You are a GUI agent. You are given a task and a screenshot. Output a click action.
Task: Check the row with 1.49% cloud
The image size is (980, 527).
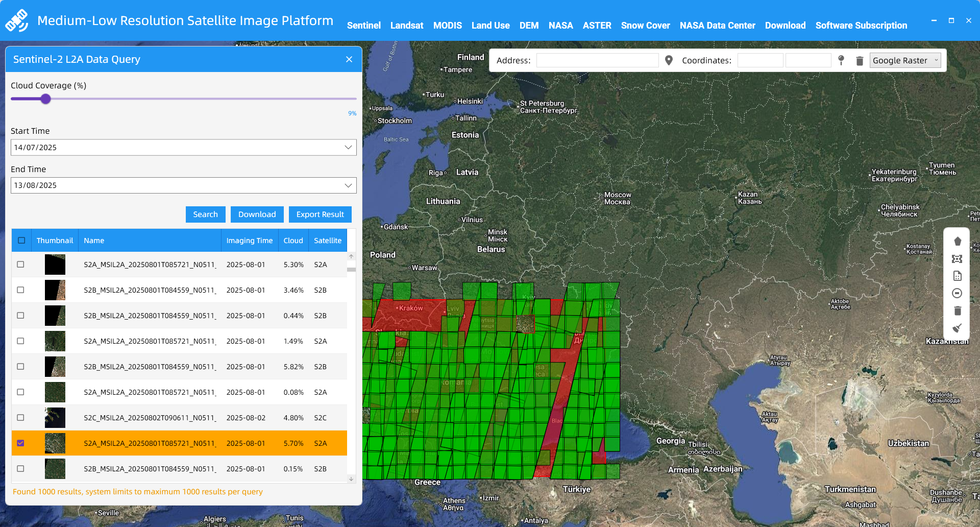[20, 341]
